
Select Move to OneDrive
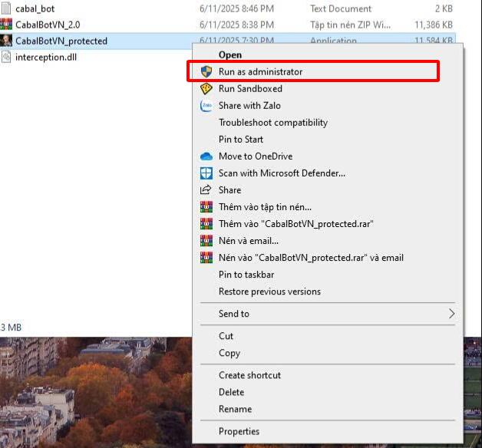click(256, 156)
